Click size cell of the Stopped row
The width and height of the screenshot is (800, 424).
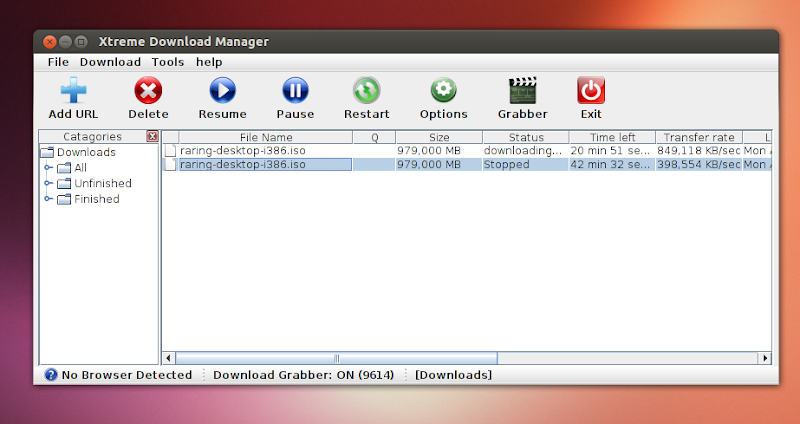point(439,164)
